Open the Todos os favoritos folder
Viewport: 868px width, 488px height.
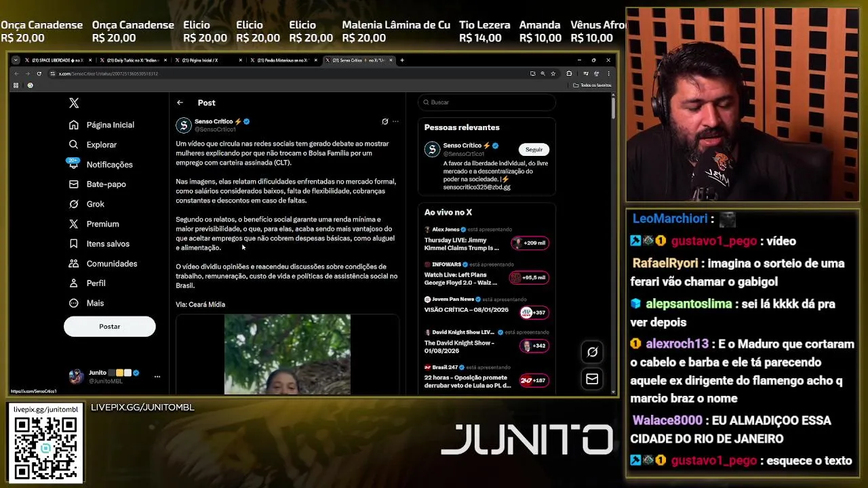593,85
